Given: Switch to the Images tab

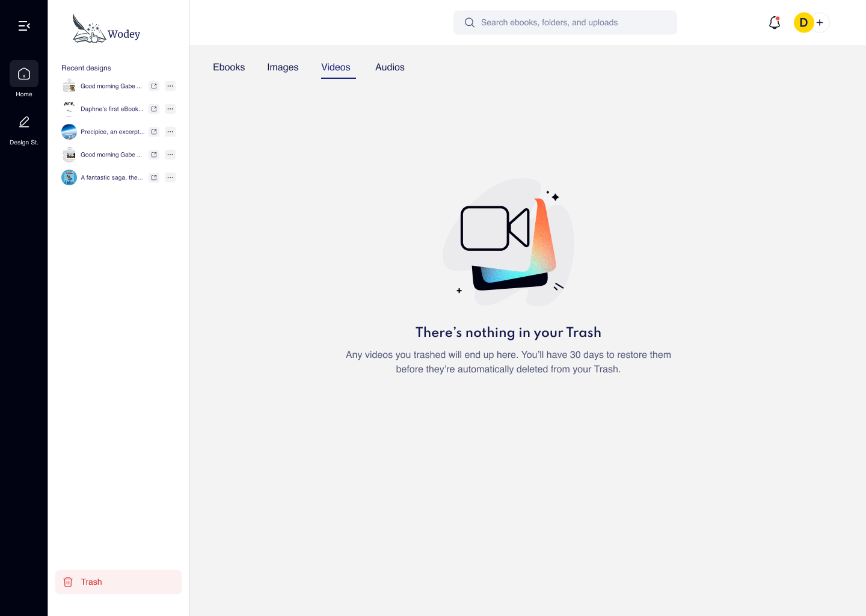Looking at the screenshot, I should click(x=283, y=67).
